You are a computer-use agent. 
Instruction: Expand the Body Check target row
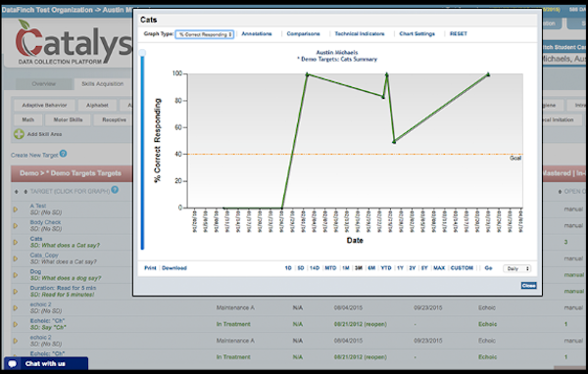coord(16,226)
